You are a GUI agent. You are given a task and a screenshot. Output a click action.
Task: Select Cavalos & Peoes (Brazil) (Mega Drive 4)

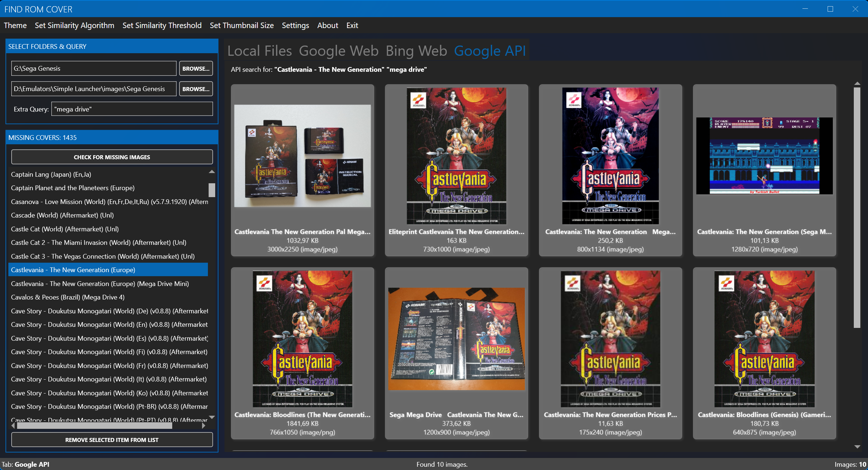[x=108, y=297]
